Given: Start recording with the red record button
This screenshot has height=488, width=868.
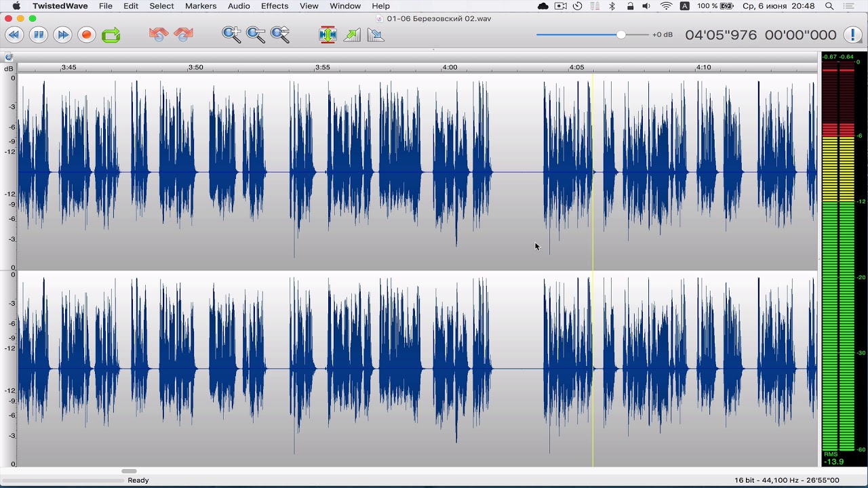Looking at the screenshot, I should point(87,35).
